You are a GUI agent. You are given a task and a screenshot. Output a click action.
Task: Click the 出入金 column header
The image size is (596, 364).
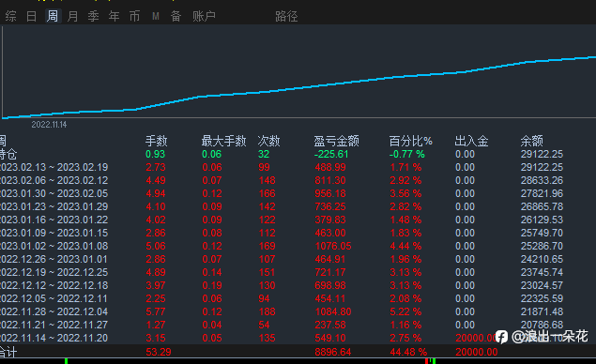[471, 141]
